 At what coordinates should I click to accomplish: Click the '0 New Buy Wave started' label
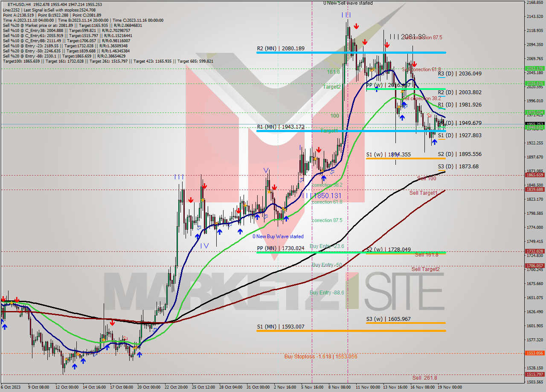[x=278, y=236]
